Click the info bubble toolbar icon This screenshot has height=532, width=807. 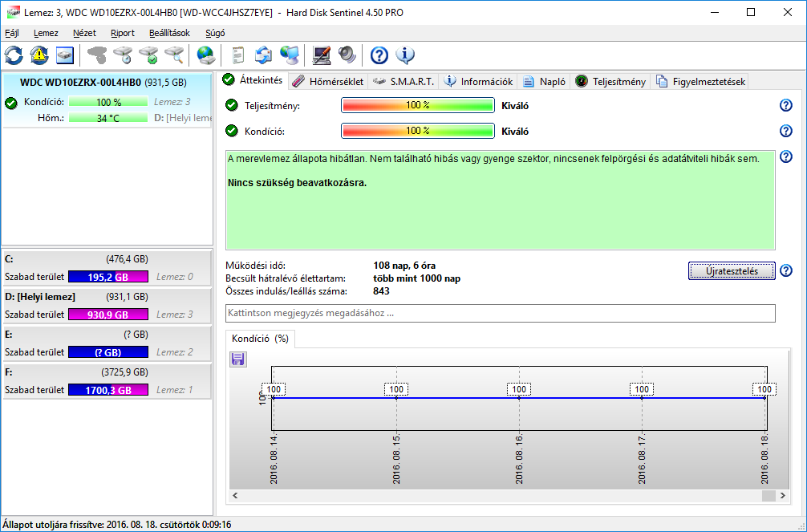[x=405, y=55]
